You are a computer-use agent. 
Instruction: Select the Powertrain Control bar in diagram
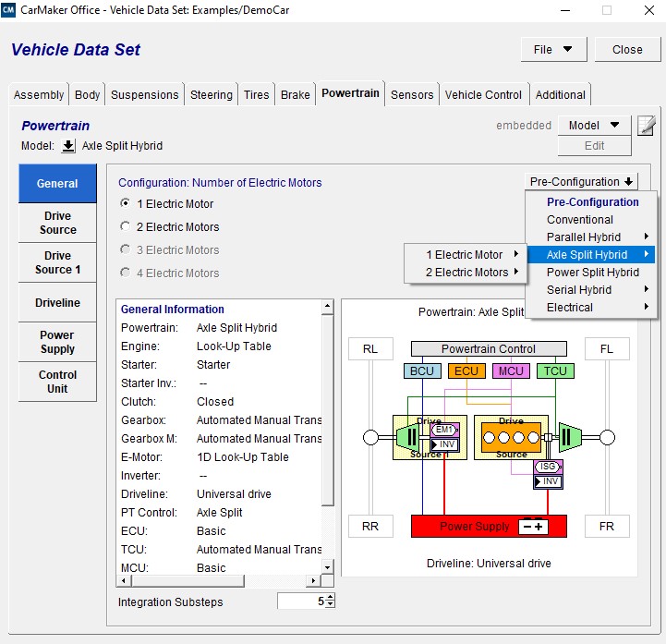click(x=489, y=348)
